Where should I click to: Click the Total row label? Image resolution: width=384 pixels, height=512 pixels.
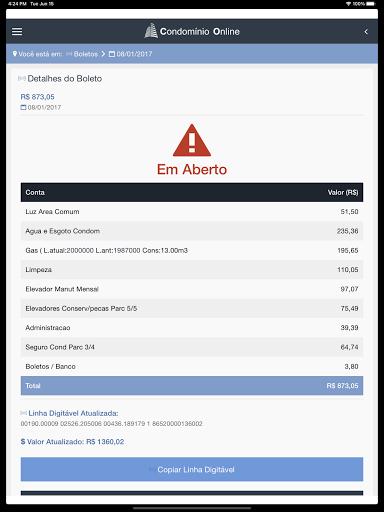pyautogui.click(x=33, y=386)
